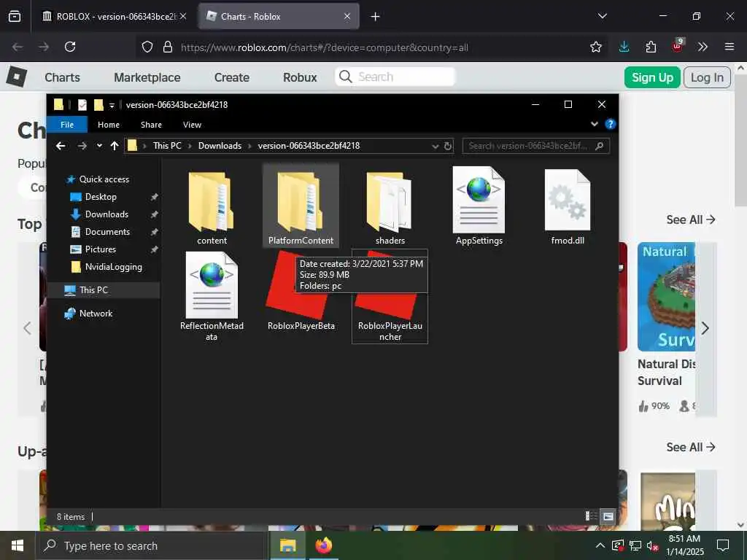Viewport: 747px width, 560px height.
Task: Open Windows Start menu
Action: (x=18, y=545)
